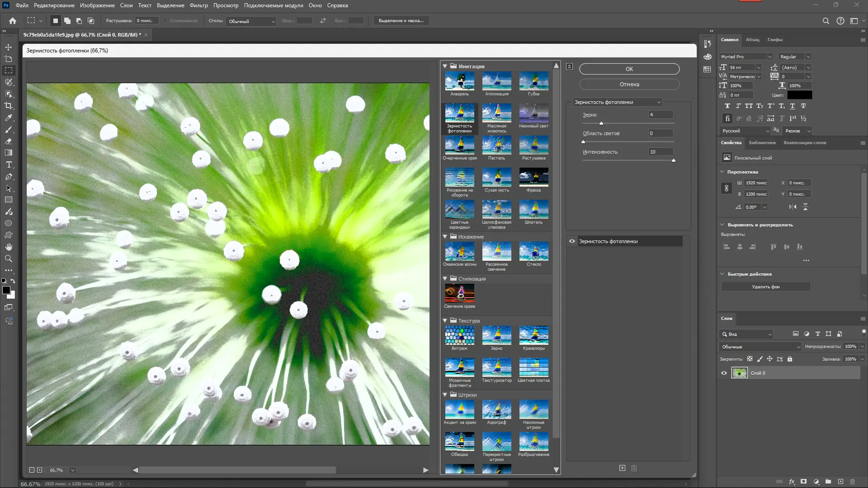Select the Eyedropper tool
The height and width of the screenshot is (488, 868).
point(9,117)
